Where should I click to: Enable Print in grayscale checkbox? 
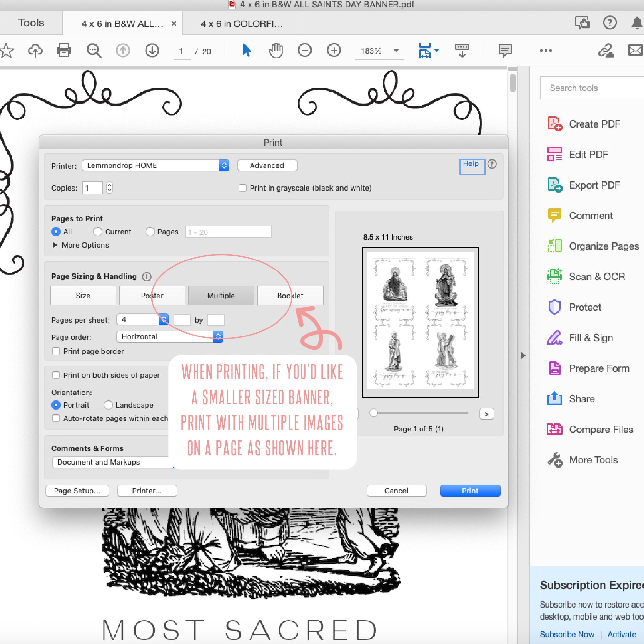tap(243, 188)
